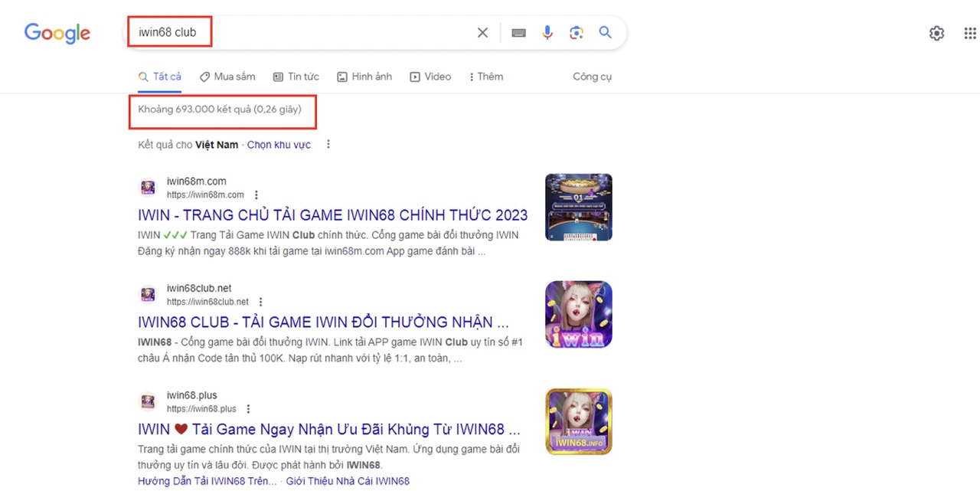Open more options beside iwin68m.com URL
Viewport: 980px width, 491px height.
click(x=256, y=195)
